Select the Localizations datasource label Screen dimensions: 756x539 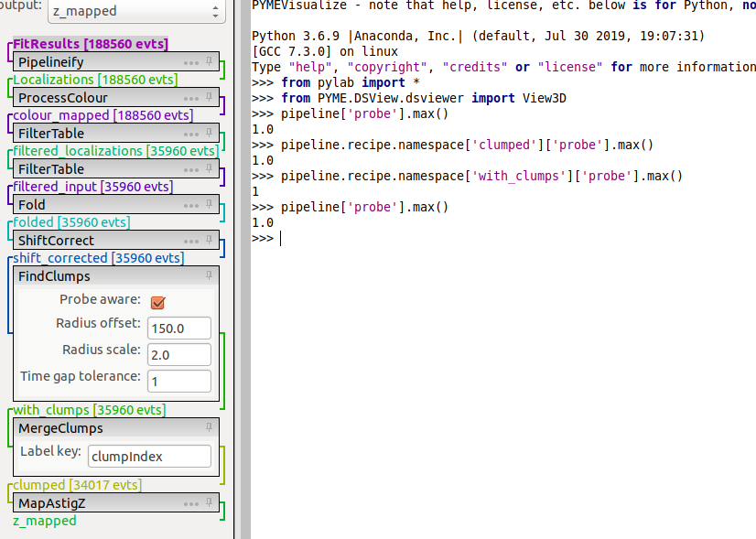coord(95,80)
